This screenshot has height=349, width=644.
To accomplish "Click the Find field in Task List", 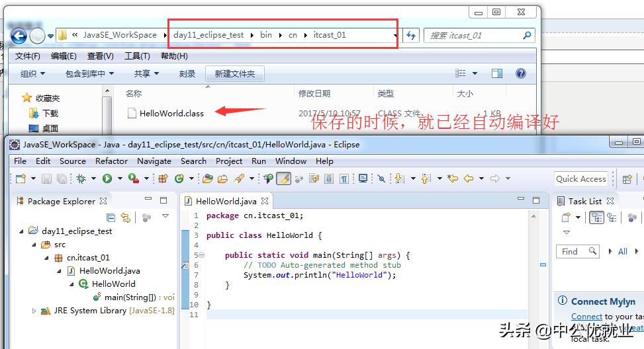I will point(577,251).
